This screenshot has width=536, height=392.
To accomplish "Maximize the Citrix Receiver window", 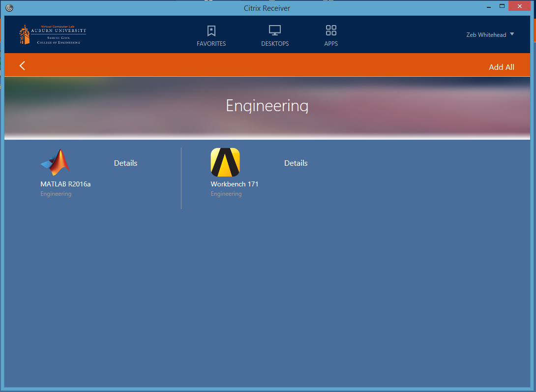I will pyautogui.click(x=502, y=6).
